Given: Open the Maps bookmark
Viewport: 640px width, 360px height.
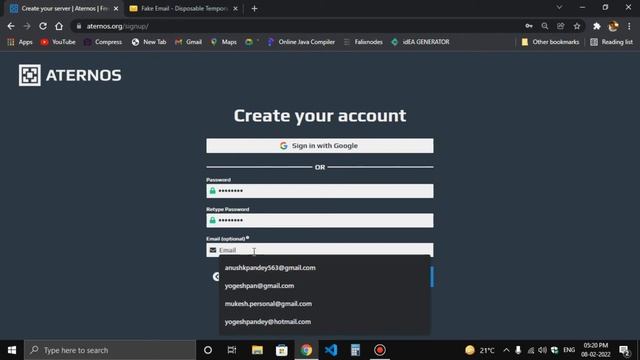Looking at the screenshot, I should (x=224, y=42).
